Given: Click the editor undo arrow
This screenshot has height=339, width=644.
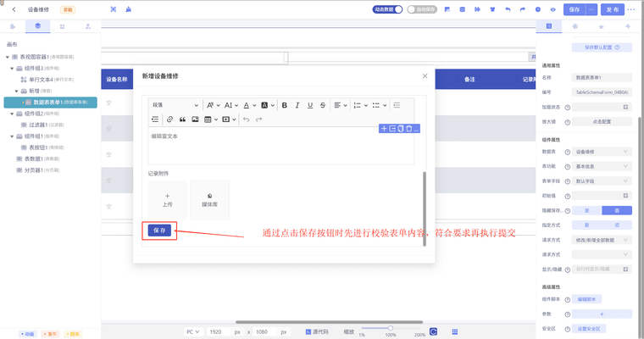Looking at the screenshot, I should [246, 119].
